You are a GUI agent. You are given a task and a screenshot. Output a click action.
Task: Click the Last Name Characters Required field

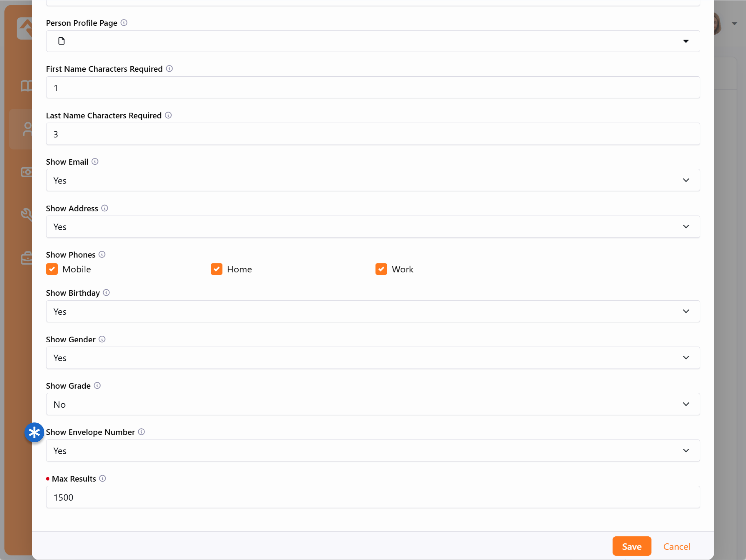tap(373, 134)
